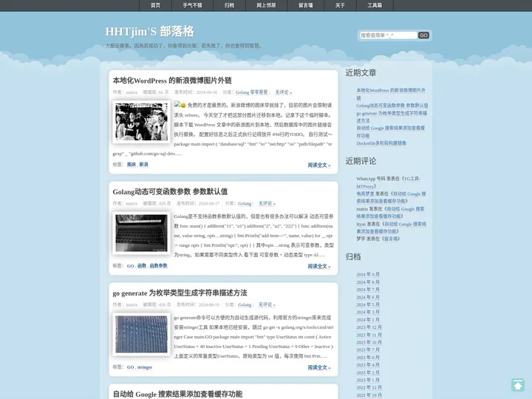Screen dimensions: 532x399
Task: Click Golang category on the 动态可变函数参数 post
Action: 245,204
